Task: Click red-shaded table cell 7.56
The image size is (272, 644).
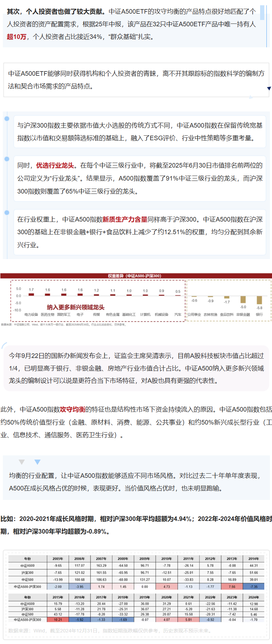Action: 232,587
